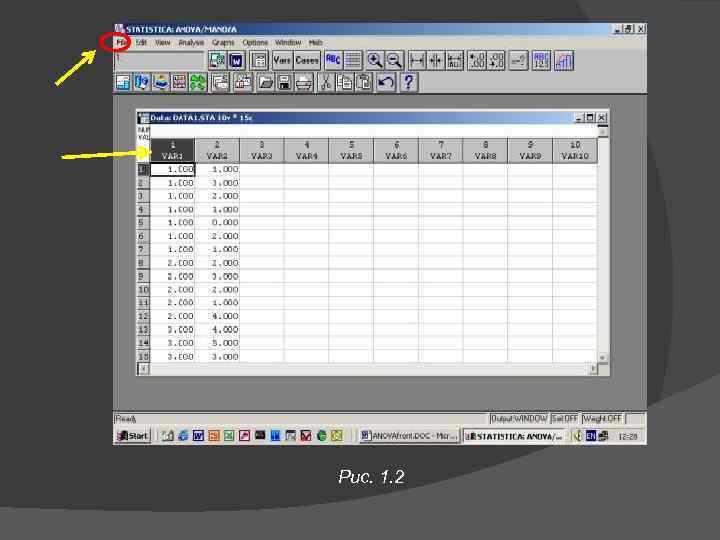Viewport: 720px width, 540px height.
Task: Click the green icon-plot graph icon
Action: [198, 83]
